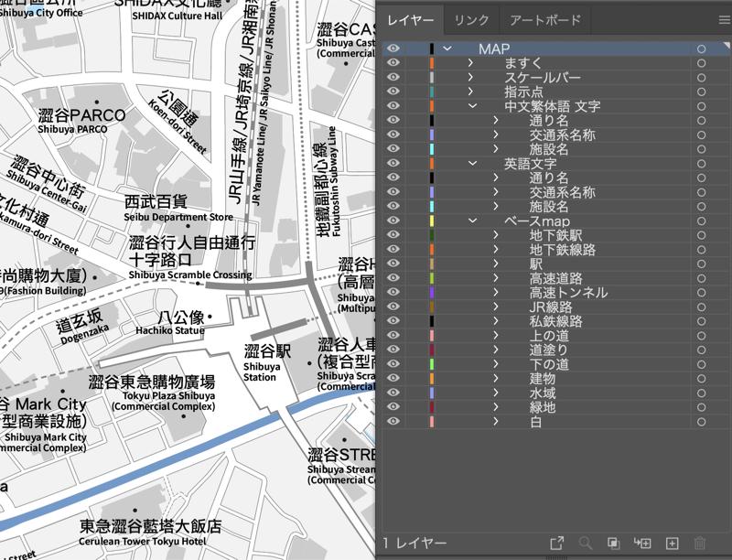Select the 道塗り layer row
The height and width of the screenshot is (560, 732).
tap(550, 350)
